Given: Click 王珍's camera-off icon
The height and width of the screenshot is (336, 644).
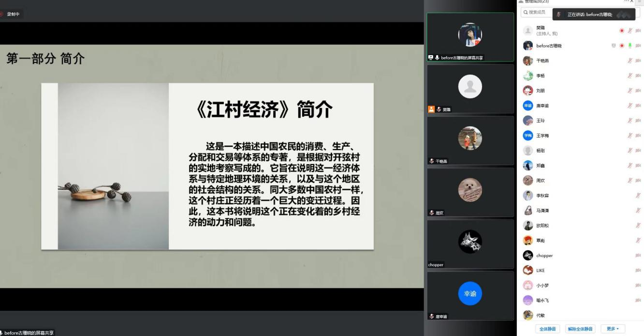Looking at the screenshot, I should point(638,121).
